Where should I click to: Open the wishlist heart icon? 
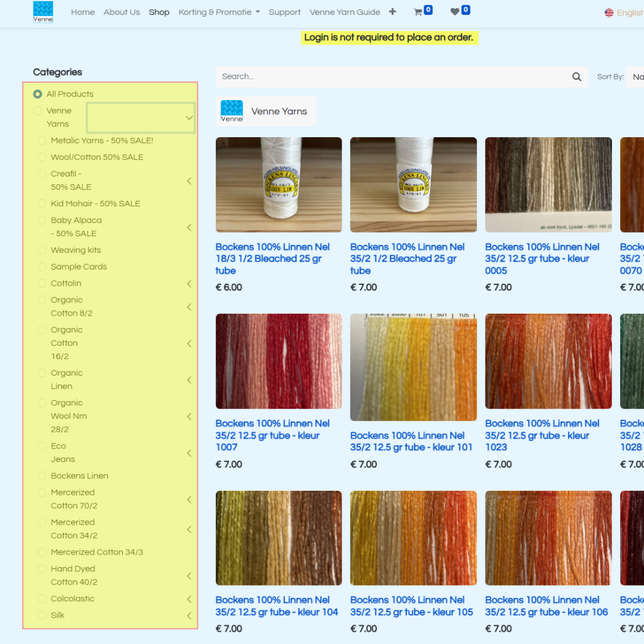click(454, 12)
